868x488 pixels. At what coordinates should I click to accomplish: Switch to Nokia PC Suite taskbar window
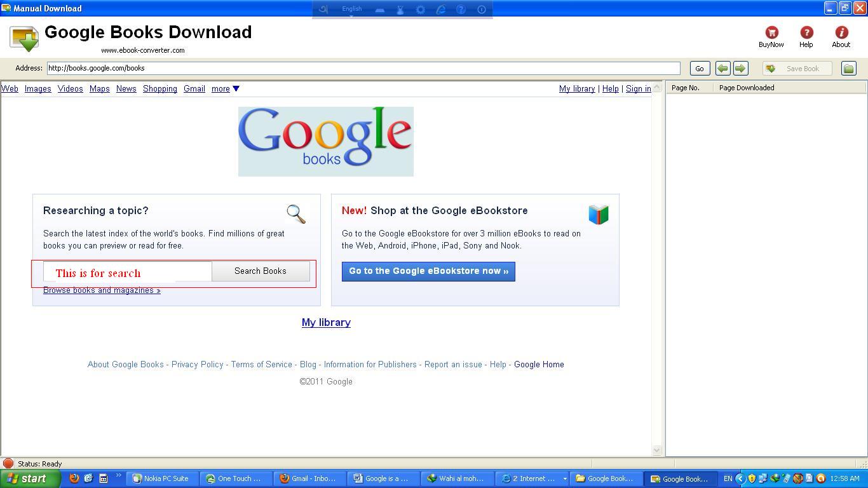point(162,478)
